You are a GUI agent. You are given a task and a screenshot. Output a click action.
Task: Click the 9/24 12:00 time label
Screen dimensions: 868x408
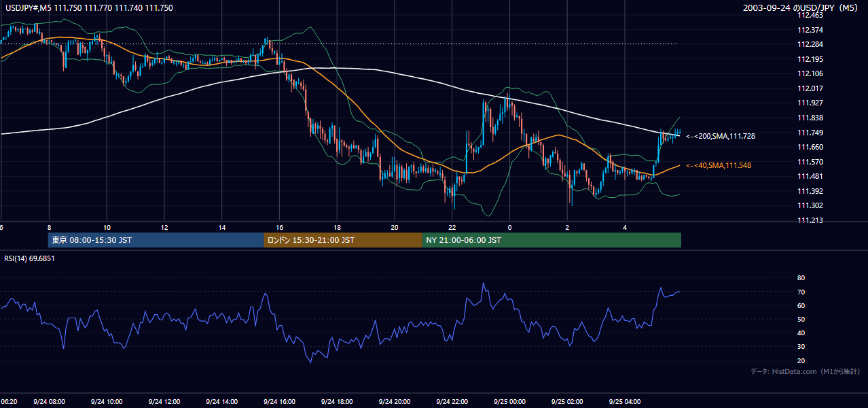click(x=164, y=402)
